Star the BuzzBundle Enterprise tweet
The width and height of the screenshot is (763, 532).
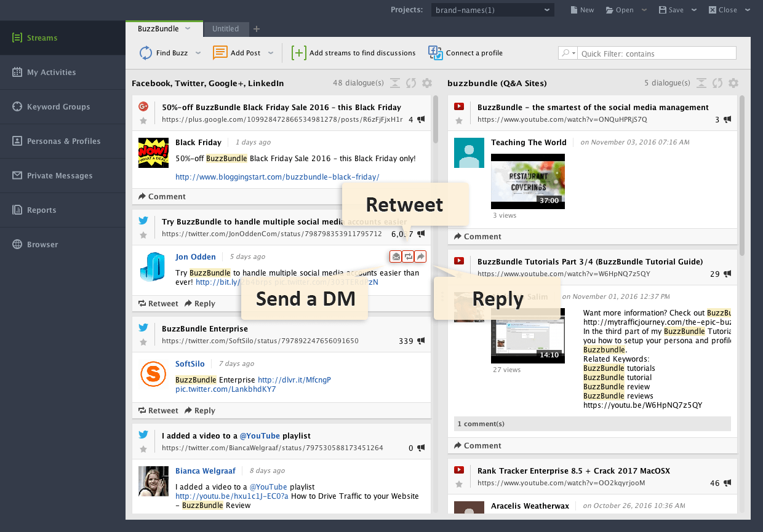coord(143,342)
